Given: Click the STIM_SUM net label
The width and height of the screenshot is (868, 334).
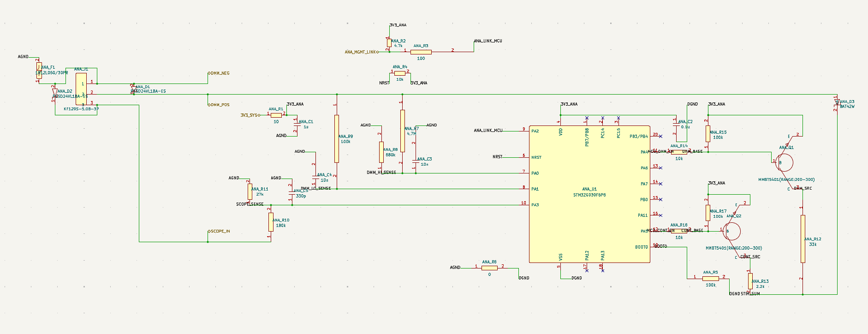Looking at the screenshot, I should (750, 294).
